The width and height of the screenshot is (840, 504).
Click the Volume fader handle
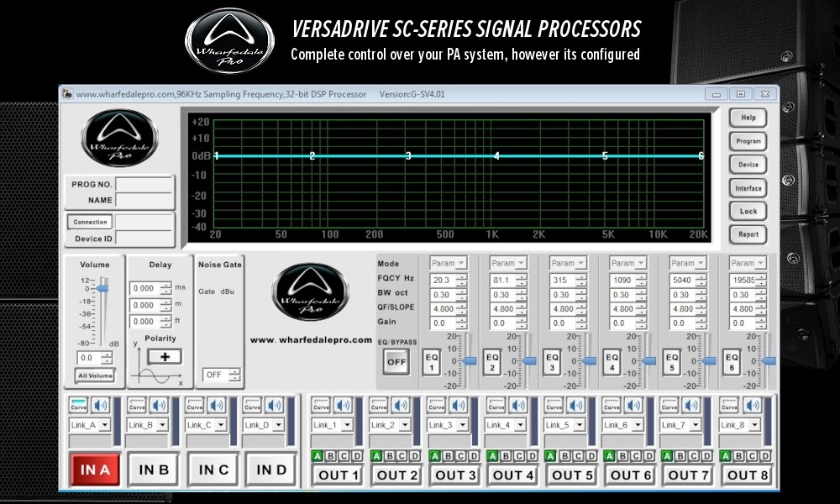click(102, 289)
